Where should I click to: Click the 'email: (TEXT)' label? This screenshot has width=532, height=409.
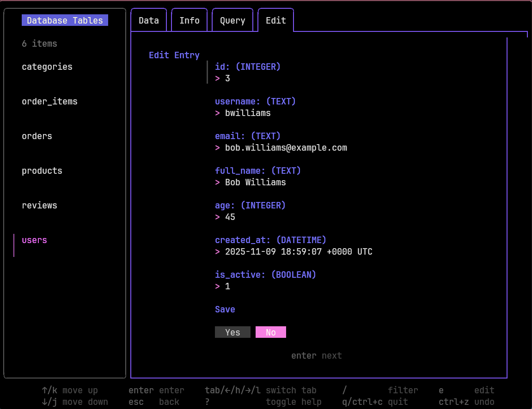[x=248, y=136]
